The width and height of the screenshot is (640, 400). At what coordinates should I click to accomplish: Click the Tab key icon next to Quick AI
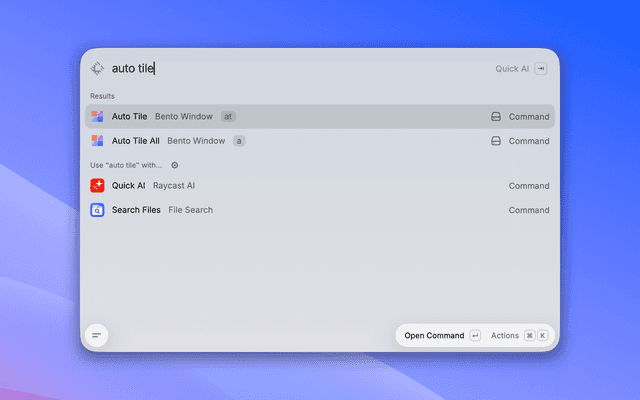[541, 69]
